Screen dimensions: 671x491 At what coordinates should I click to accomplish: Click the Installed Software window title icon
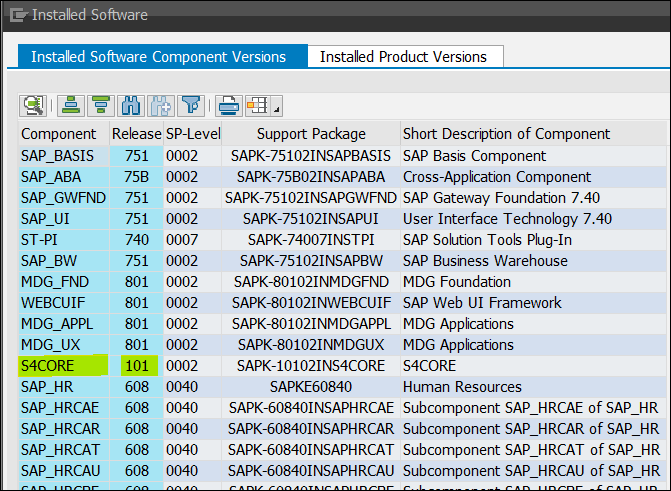[x=19, y=15]
